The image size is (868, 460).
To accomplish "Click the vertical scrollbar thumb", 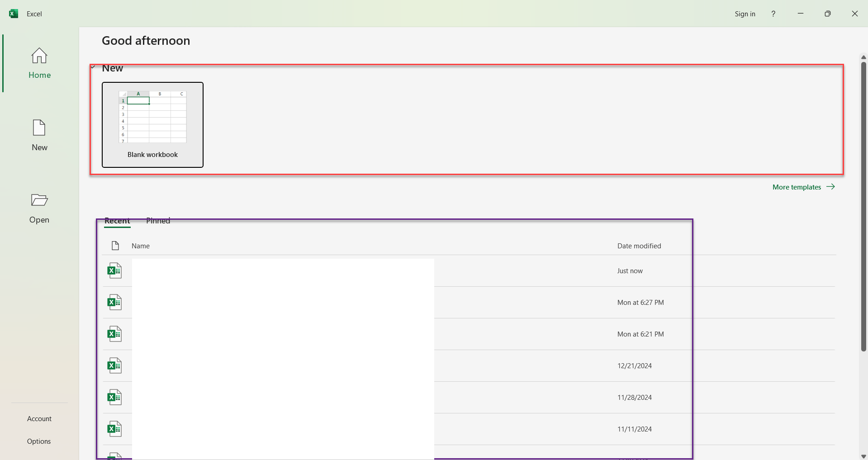I will [x=863, y=206].
